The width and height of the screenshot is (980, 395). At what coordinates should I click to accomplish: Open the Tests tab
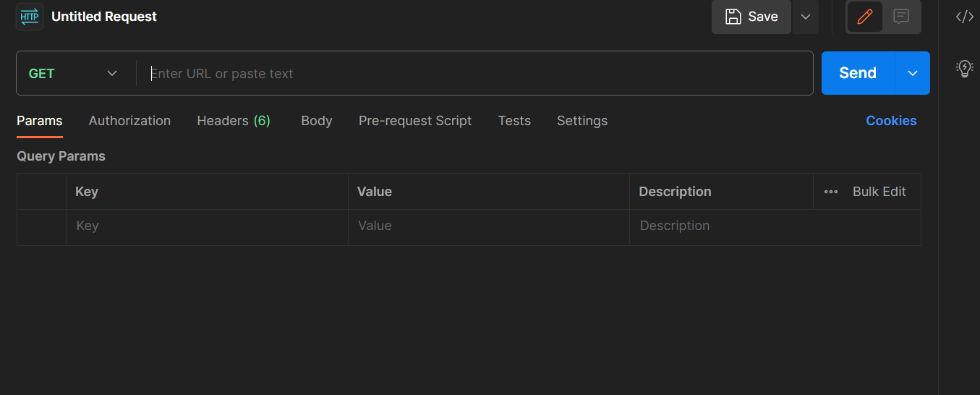tap(514, 121)
